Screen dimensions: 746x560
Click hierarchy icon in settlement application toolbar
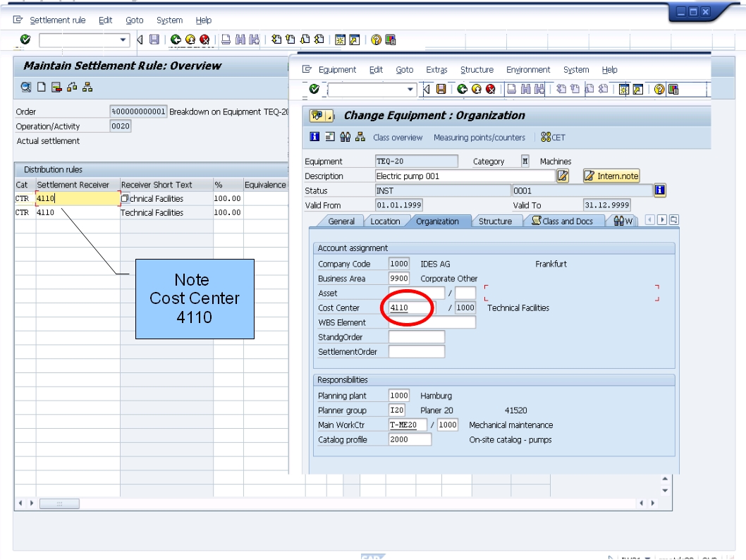tap(87, 87)
